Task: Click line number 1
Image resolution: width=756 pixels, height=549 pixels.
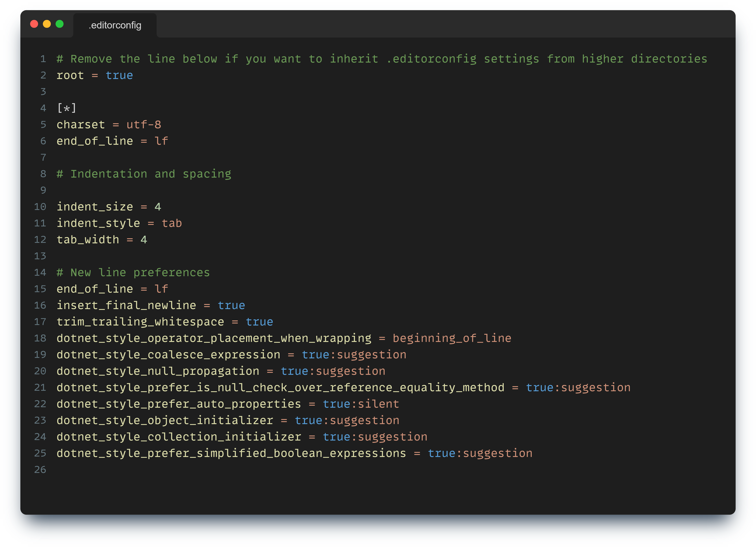Action: tap(43, 59)
